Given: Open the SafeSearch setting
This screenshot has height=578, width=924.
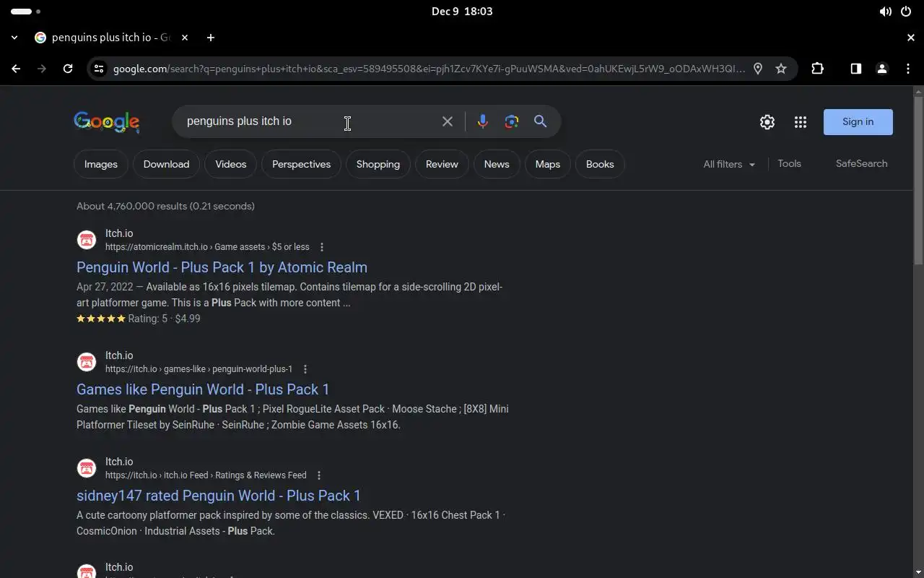Looking at the screenshot, I should [x=861, y=163].
